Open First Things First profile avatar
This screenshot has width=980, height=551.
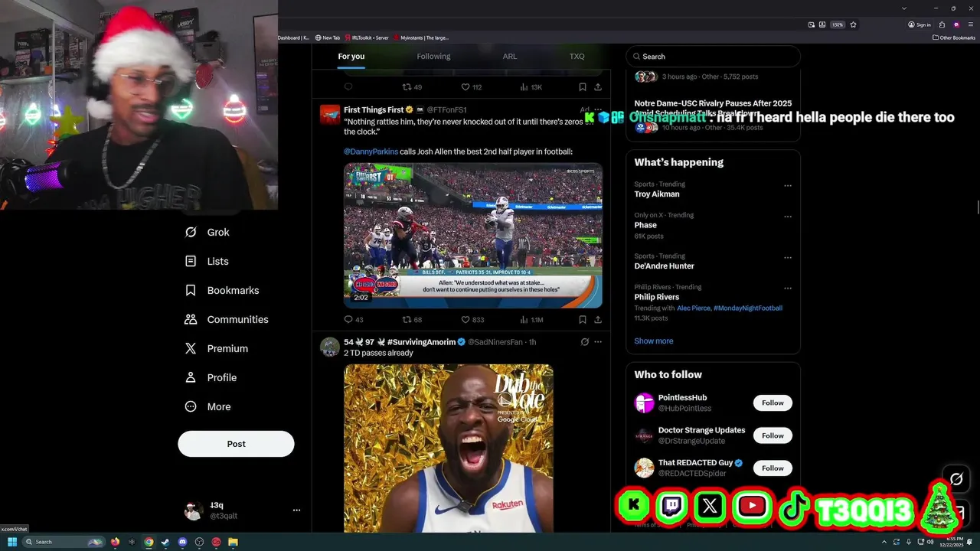330,114
